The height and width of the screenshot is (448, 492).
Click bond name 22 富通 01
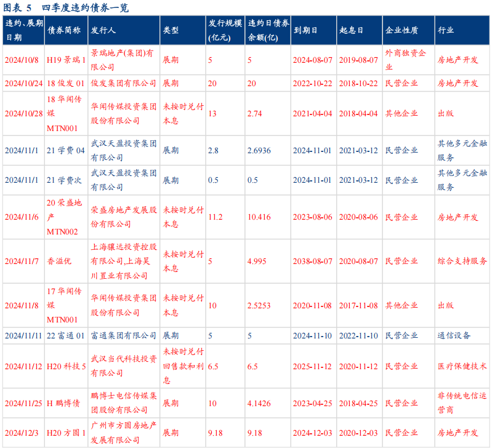pos(65,336)
